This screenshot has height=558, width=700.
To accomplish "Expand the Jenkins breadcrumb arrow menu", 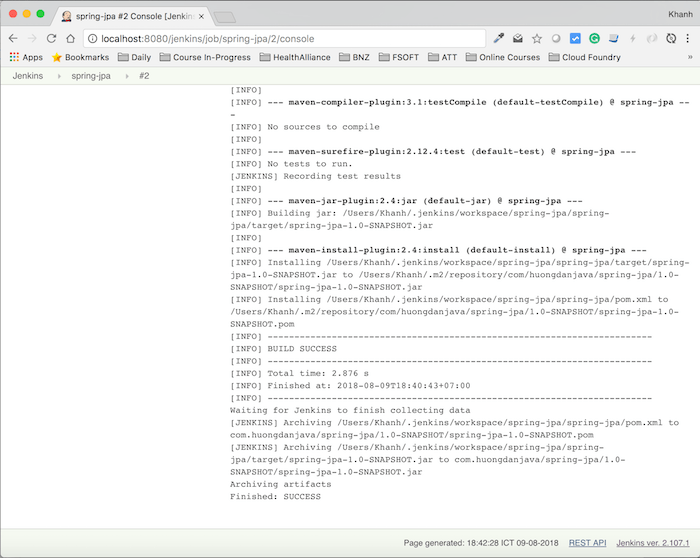I will click(59, 76).
